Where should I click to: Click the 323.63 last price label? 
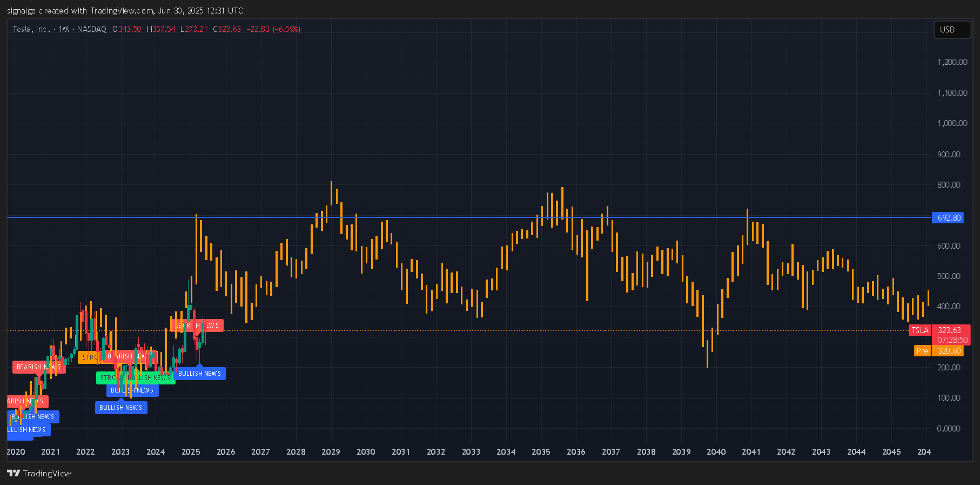949,330
